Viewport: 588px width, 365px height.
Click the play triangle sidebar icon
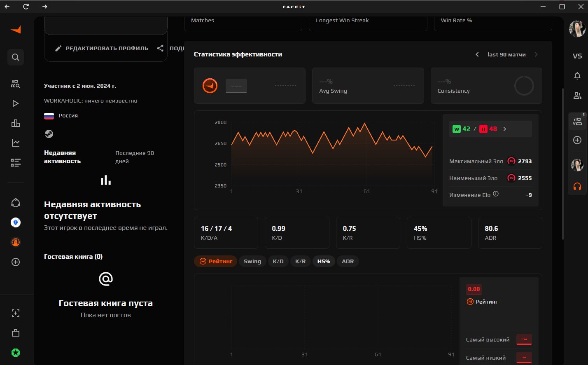[16, 103]
